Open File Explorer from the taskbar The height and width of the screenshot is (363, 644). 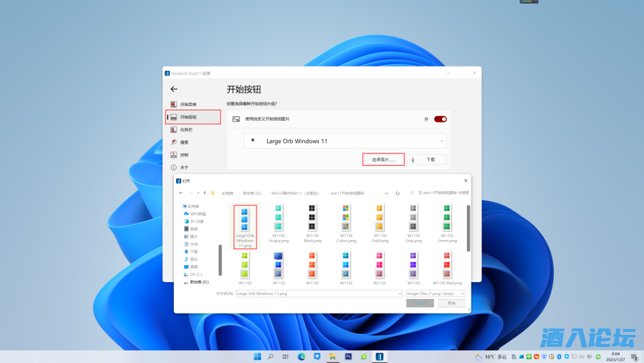point(332,356)
